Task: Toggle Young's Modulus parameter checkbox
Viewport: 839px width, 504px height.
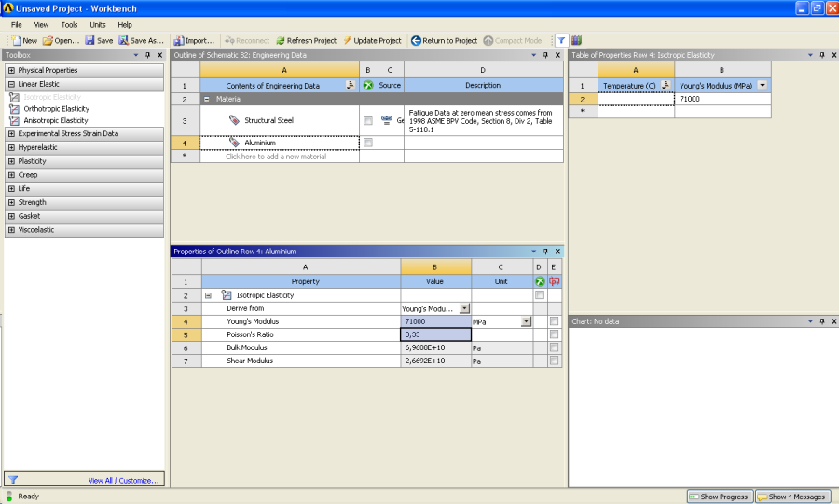Action: point(555,321)
